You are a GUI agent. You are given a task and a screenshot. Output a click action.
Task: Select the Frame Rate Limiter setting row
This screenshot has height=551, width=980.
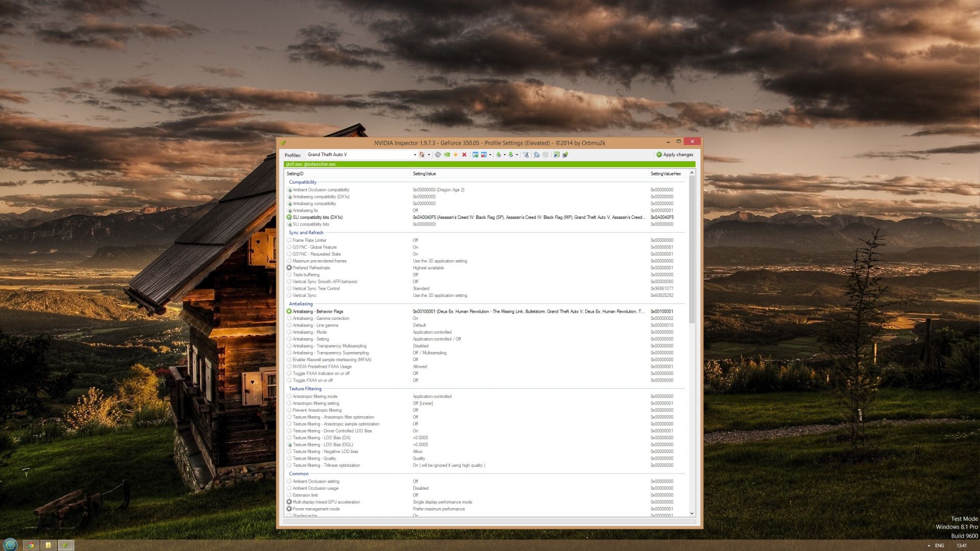[486, 240]
